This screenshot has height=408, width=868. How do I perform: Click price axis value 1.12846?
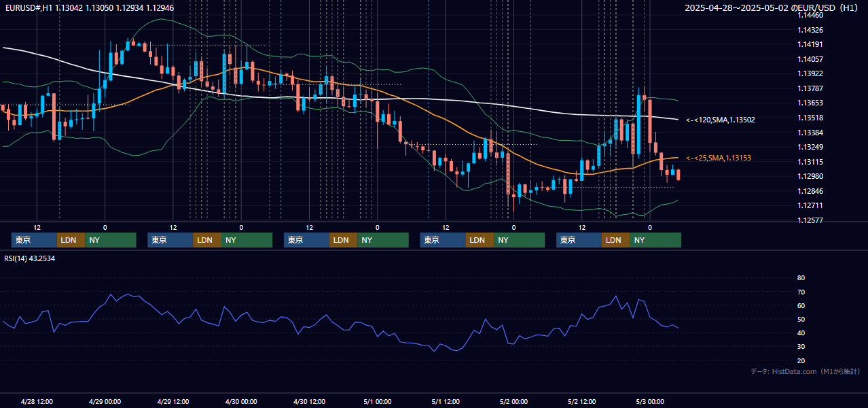(x=810, y=191)
